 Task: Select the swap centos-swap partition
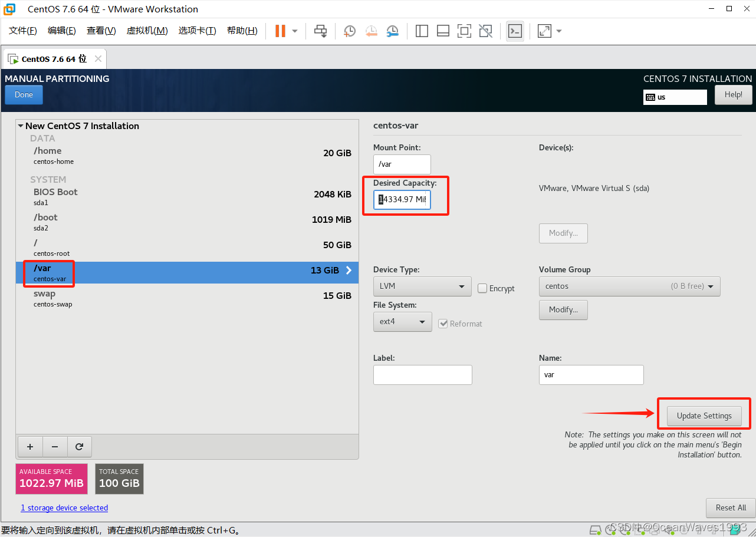187,298
